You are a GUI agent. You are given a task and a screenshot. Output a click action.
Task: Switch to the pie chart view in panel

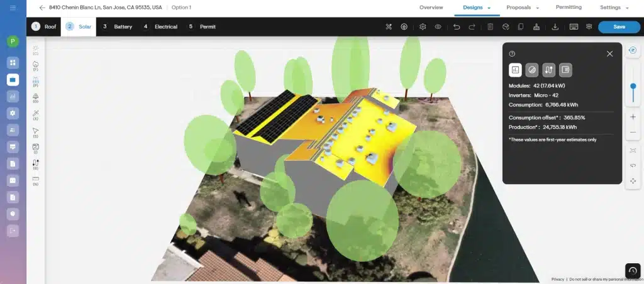point(532,70)
